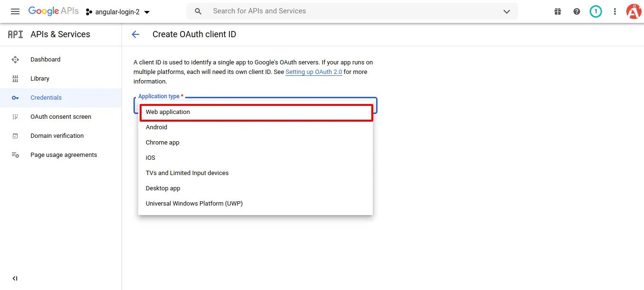Open the three-dot more options menu
This screenshot has height=290, width=644.
(x=615, y=11)
